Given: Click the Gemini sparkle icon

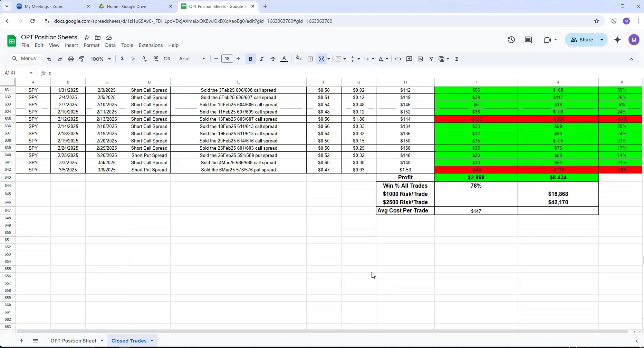Looking at the screenshot, I should [x=617, y=40].
